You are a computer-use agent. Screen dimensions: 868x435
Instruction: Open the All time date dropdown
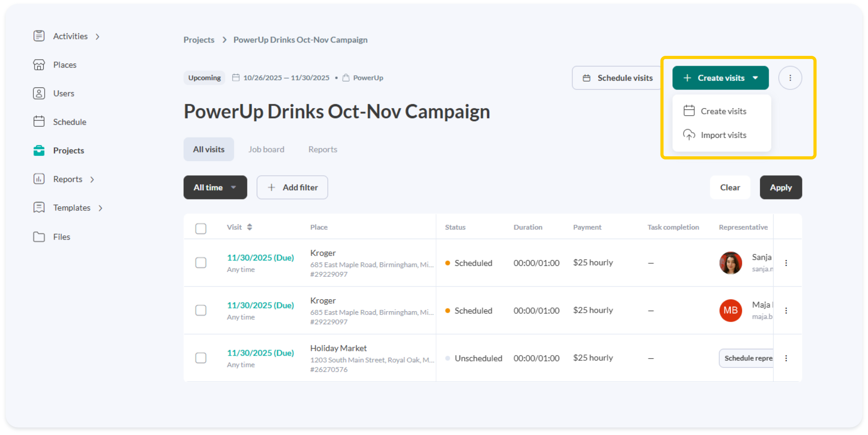(215, 187)
